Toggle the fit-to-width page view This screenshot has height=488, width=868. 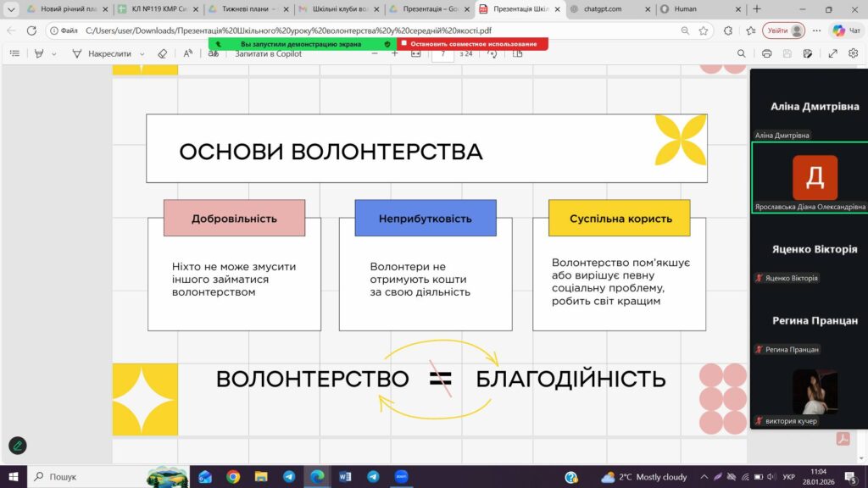tap(415, 53)
